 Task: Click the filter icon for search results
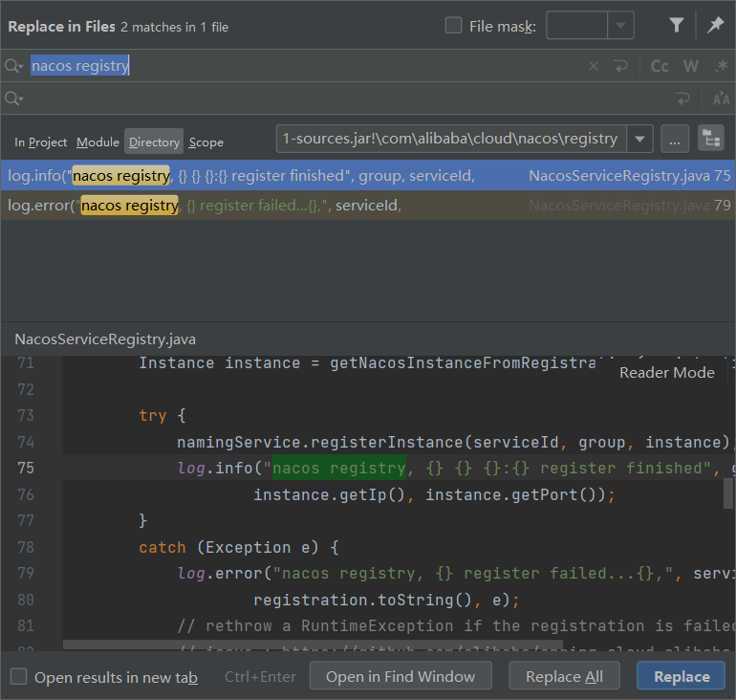coord(677,26)
